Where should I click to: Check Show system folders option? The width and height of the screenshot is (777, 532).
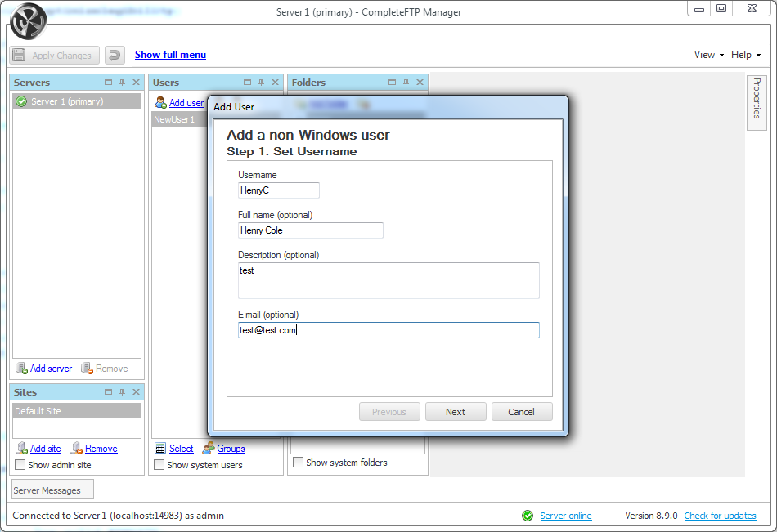click(x=299, y=463)
